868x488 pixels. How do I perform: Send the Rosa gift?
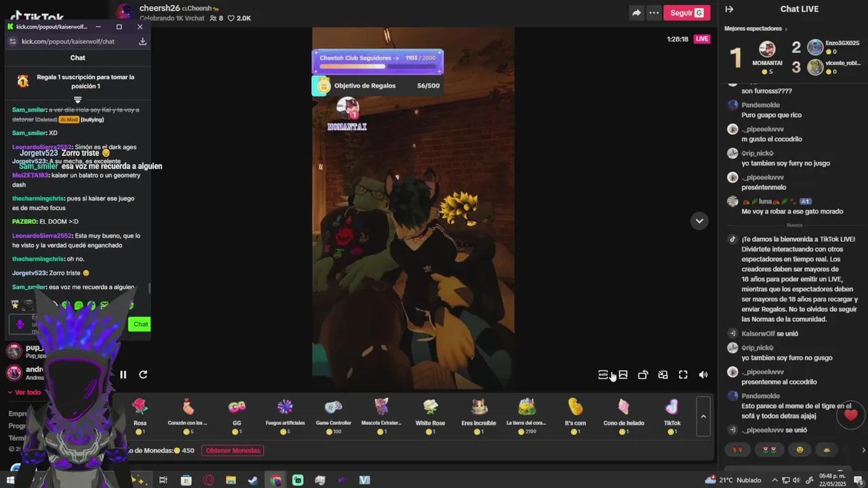point(140,413)
